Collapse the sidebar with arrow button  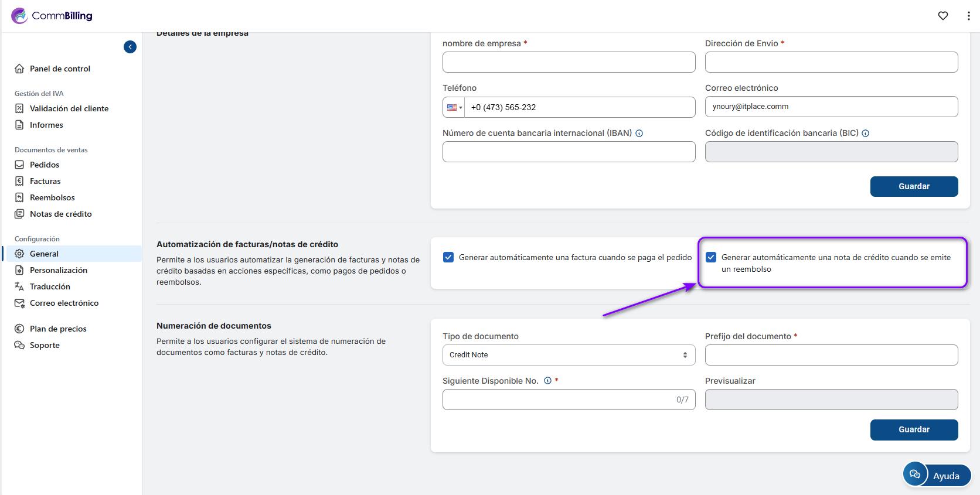130,47
